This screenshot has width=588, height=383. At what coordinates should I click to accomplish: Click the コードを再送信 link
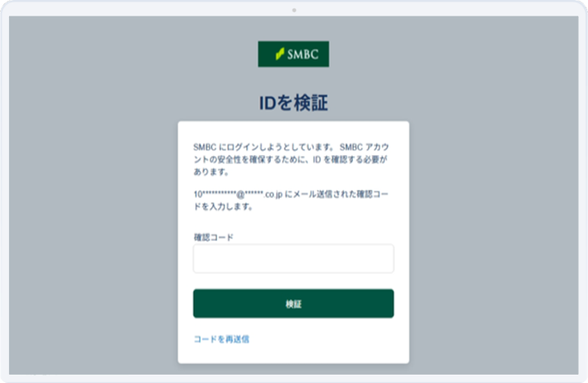point(221,339)
